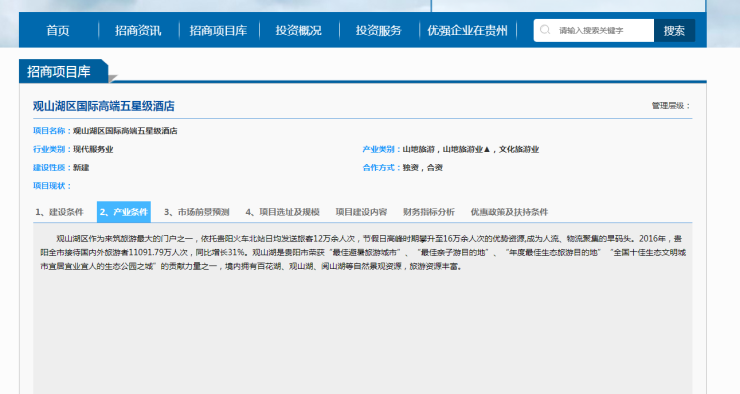The image size is (740, 394).
Task: Select the 2、产业条件 tab
Action: pos(124,212)
